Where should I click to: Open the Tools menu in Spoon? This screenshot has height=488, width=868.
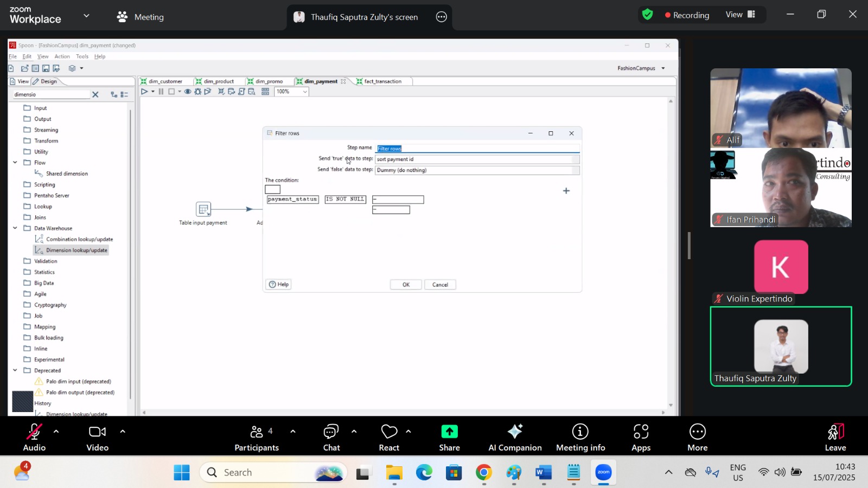point(82,56)
